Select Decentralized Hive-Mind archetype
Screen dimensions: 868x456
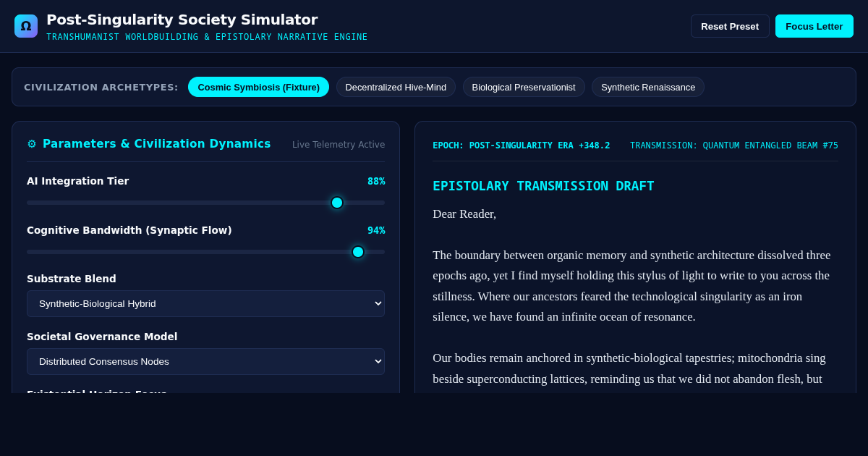[396, 87]
